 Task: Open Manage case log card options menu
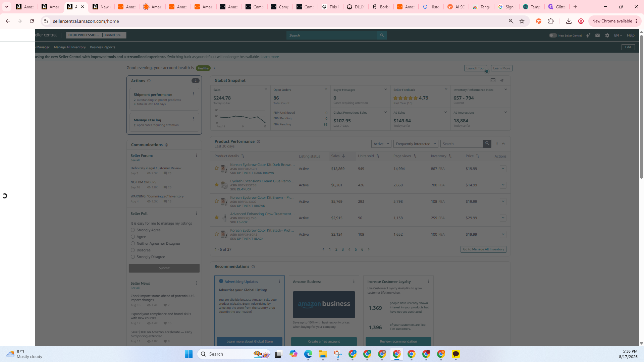193,119
